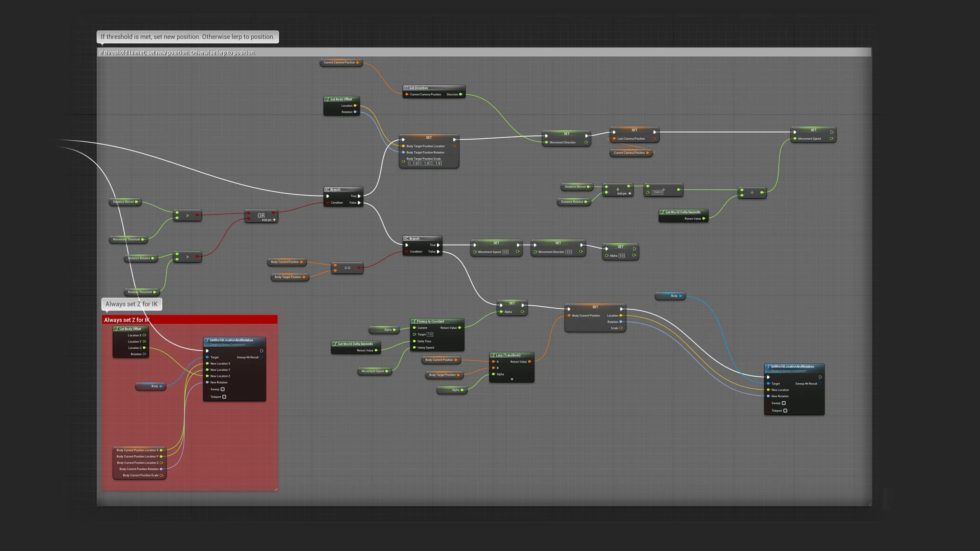The image size is (980, 551).
Task: Click the greater-than node fed by Movement Threshold
Action: [x=187, y=216]
